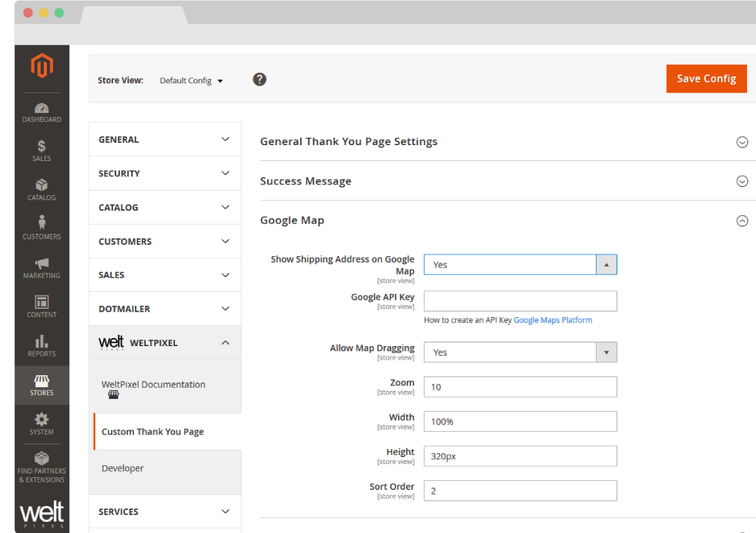756x533 pixels.
Task: Select the Sales icon in the sidebar
Action: [42, 147]
